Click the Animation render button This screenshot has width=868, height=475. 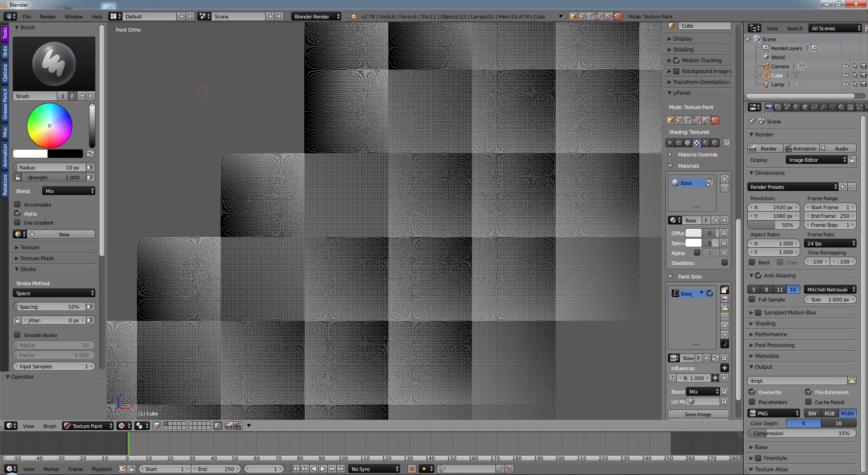(x=801, y=149)
